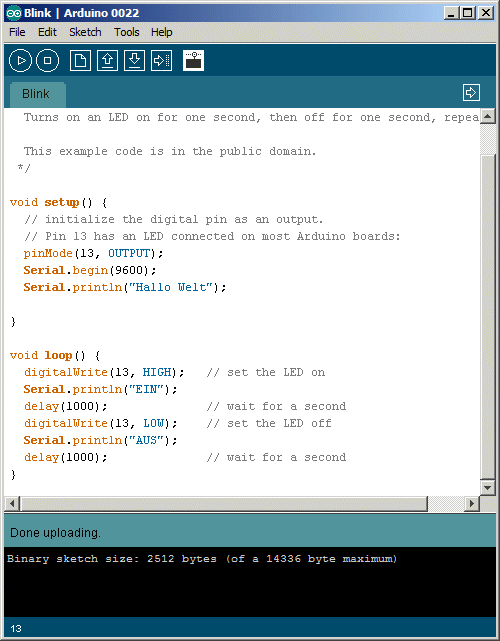Click the vertical scrollbar down arrow
The image size is (500, 641).
coord(487,487)
